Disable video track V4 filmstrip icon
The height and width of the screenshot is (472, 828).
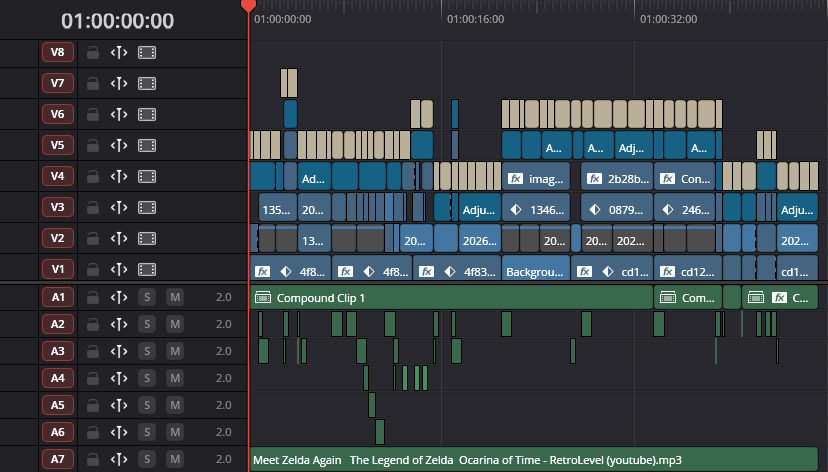147,176
